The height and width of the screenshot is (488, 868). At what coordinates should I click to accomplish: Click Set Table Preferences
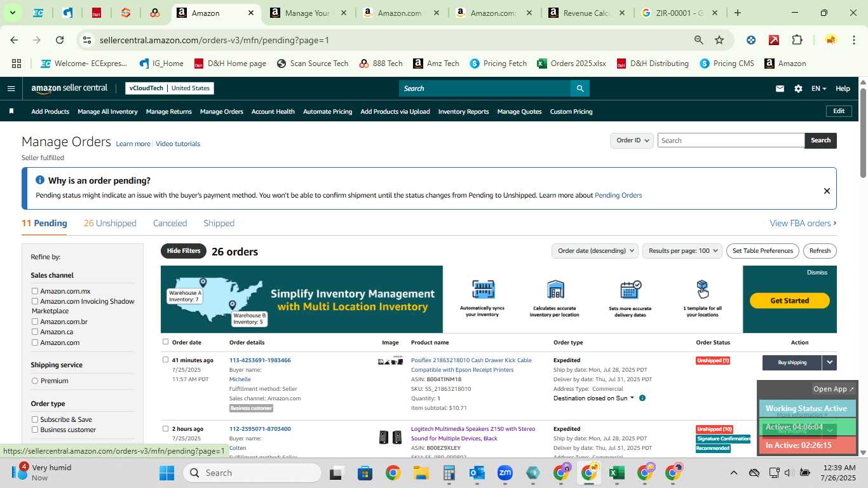click(x=763, y=251)
